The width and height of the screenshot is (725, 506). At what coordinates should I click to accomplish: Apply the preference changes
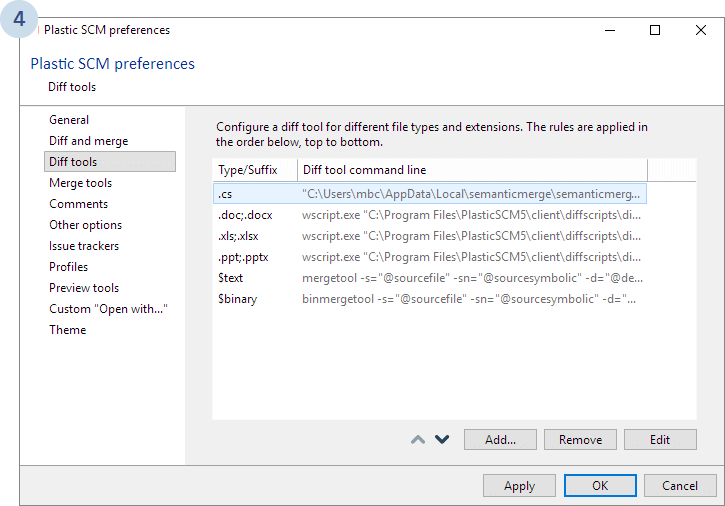point(519,486)
